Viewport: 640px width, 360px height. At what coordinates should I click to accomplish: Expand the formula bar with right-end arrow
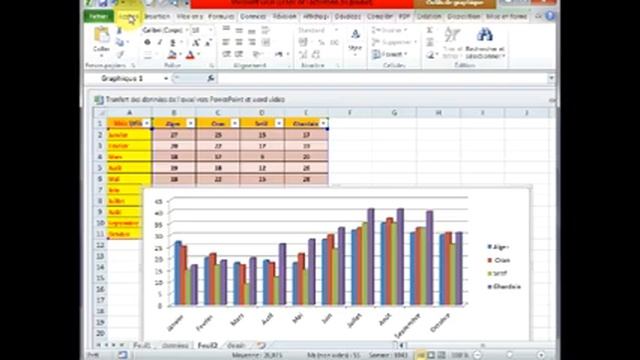[x=551, y=78]
